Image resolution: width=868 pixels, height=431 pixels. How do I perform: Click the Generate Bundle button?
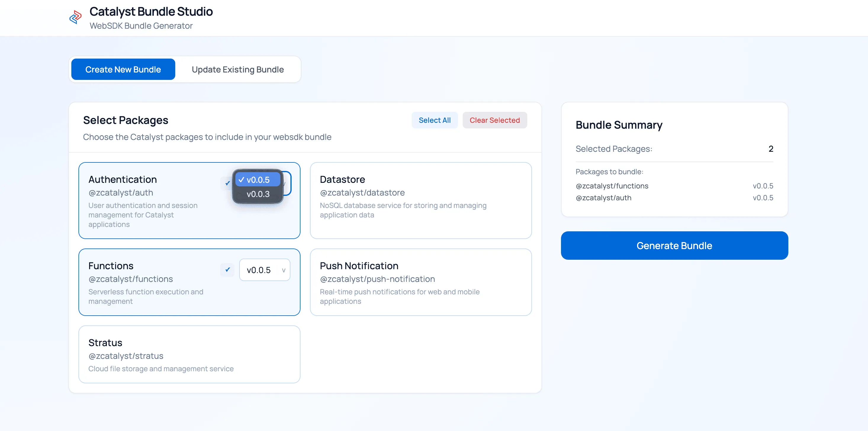[674, 246]
